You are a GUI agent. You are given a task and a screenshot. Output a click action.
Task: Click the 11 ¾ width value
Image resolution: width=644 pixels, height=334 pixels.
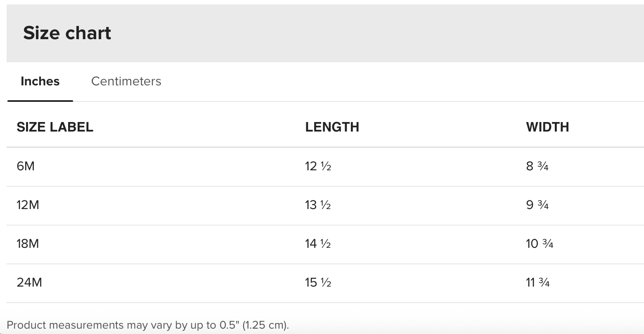tap(538, 282)
